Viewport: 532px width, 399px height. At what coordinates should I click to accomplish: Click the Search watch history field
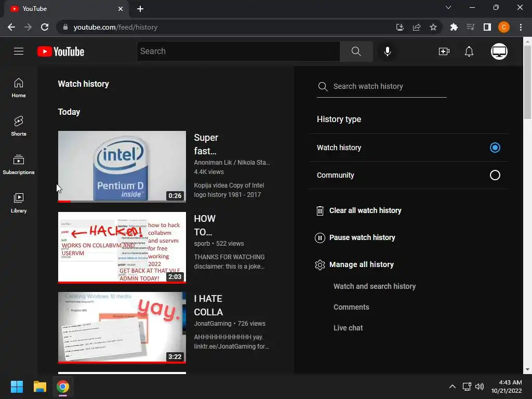(x=382, y=87)
